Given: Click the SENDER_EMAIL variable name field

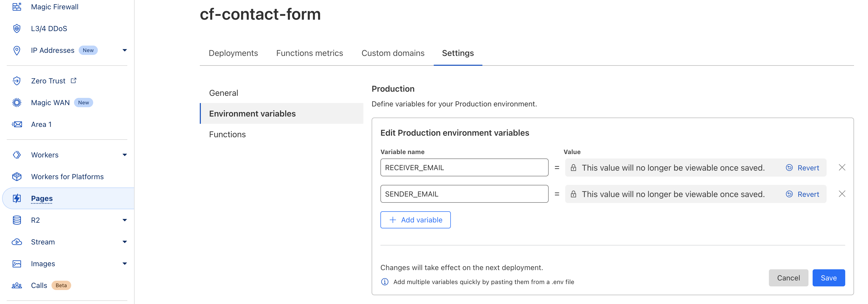Looking at the screenshot, I should [x=464, y=193].
